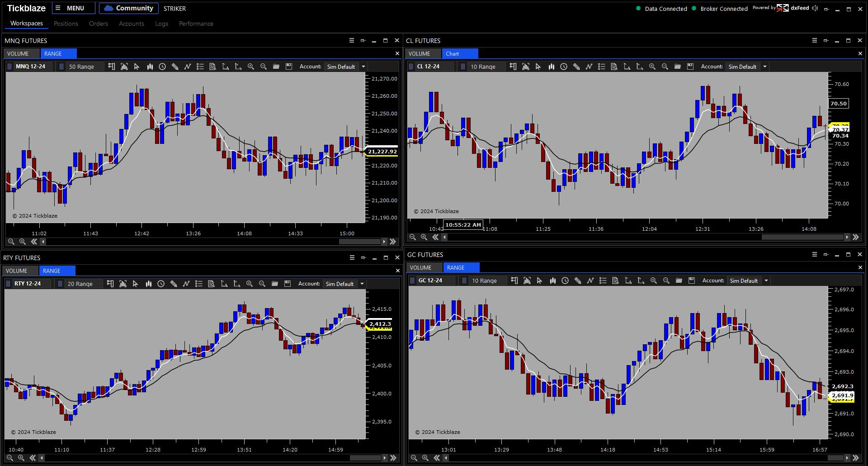Change bar style in MNQ chart toolbar
The image size is (868, 466).
[x=150, y=67]
